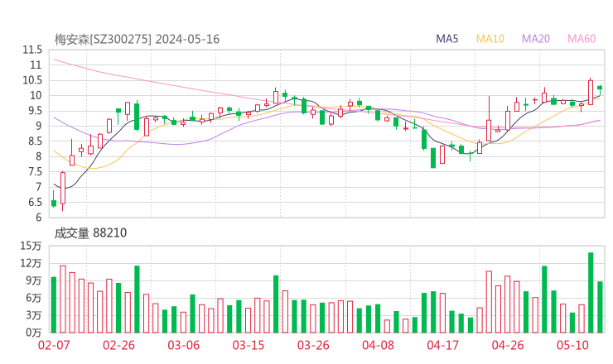Click the 成交量 88210 volume label

[90, 232]
